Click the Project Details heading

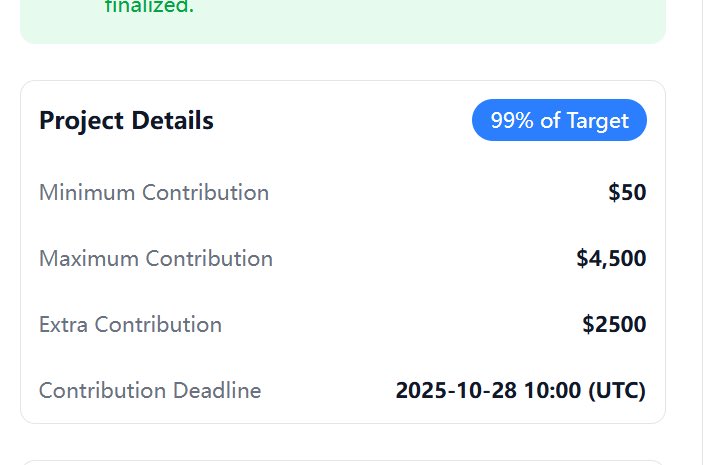tap(126, 121)
